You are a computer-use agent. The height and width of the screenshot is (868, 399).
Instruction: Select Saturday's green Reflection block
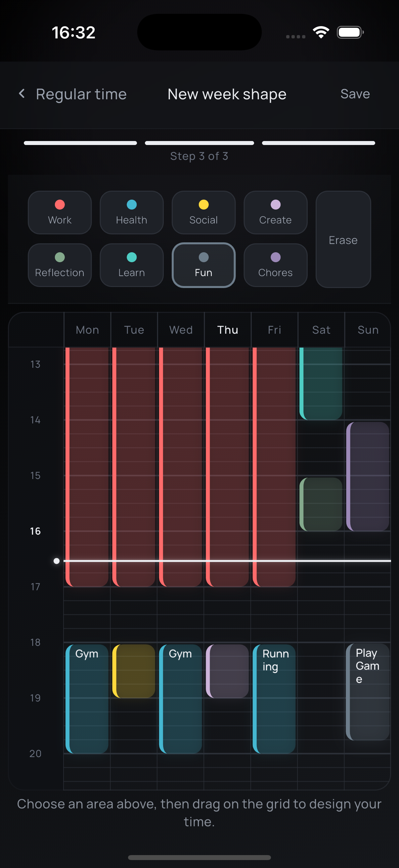tap(321, 504)
